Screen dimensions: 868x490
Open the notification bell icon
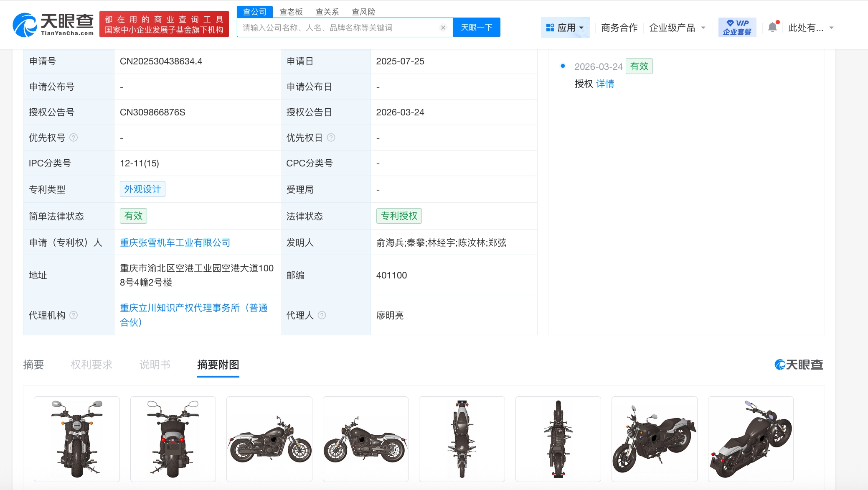tap(772, 28)
